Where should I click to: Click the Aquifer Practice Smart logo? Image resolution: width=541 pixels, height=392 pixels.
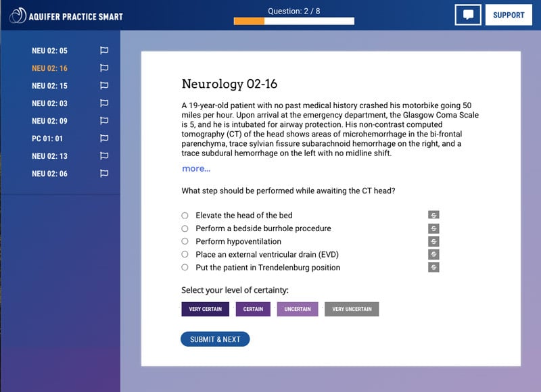coord(66,16)
